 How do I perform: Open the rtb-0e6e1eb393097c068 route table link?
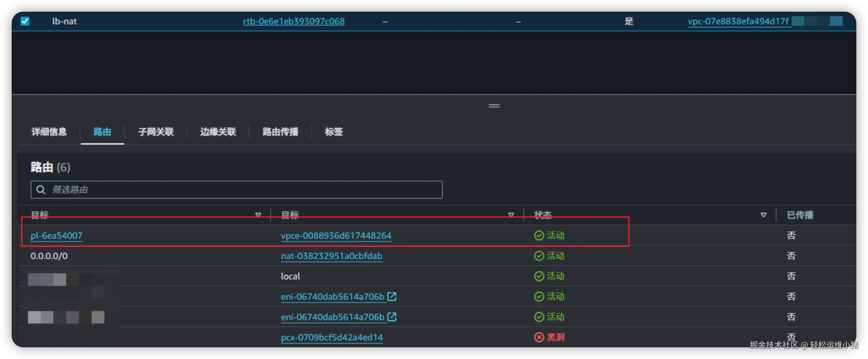(294, 21)
